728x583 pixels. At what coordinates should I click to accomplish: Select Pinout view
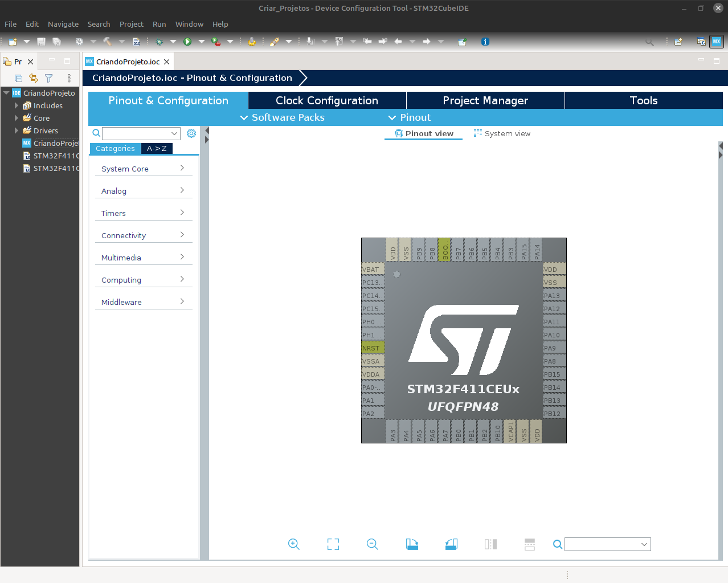coord(424,133)
